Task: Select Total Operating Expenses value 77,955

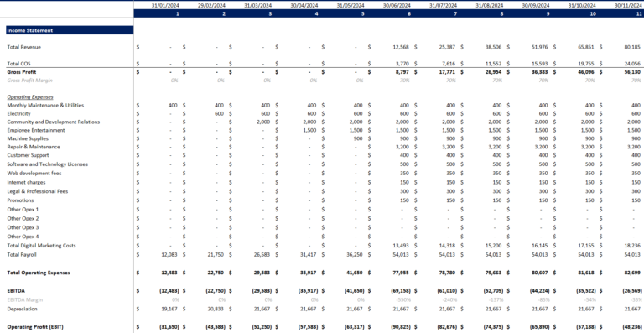Action: [401, 273]
